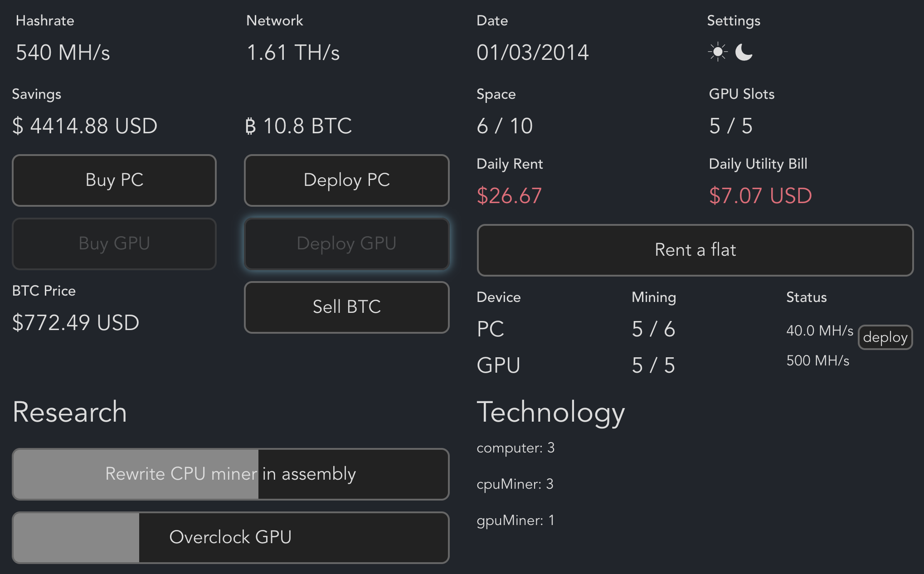The height and width of the screenshot is (574, 924).
Task: Click the small deploy button beside PC status
Action: point(885,337)
